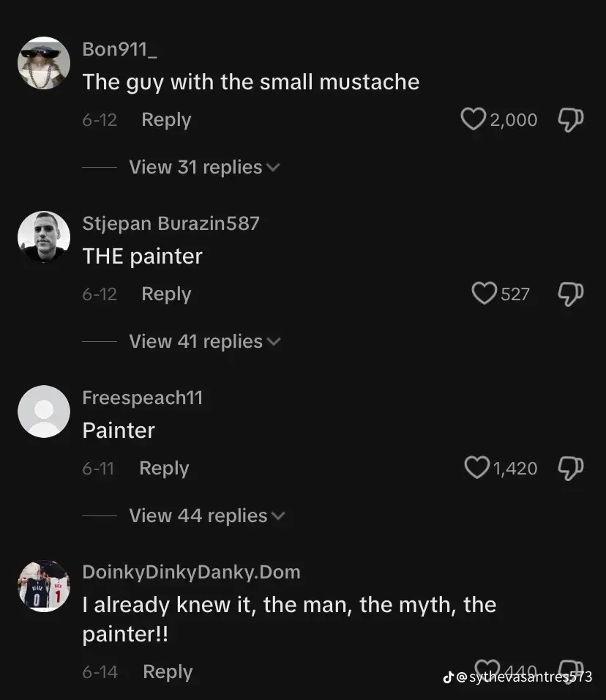Click the TikTok logo watermark

coord(449,677)
